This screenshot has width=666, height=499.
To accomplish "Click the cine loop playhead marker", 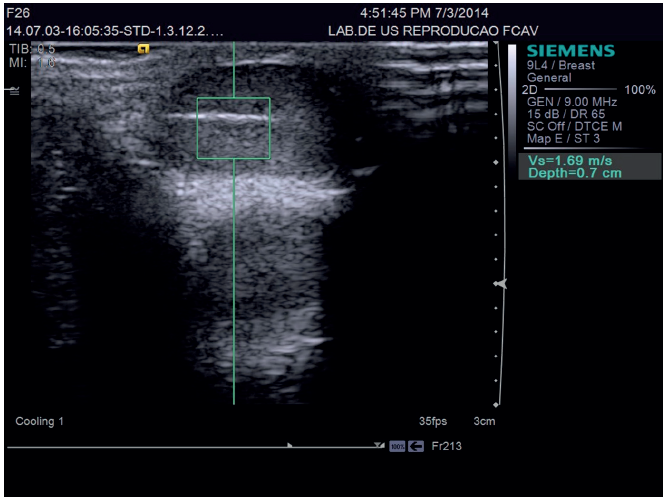I will (x=290, y=444).
